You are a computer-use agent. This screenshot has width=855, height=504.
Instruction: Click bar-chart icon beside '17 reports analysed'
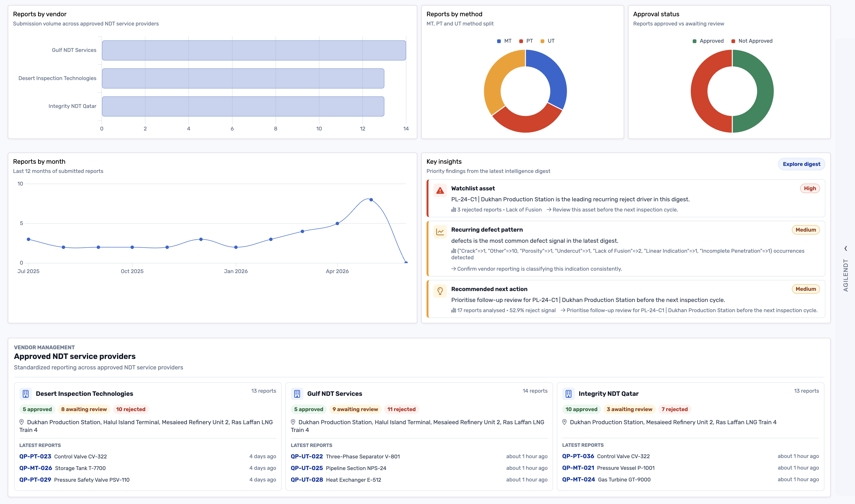tap(454, 310)
